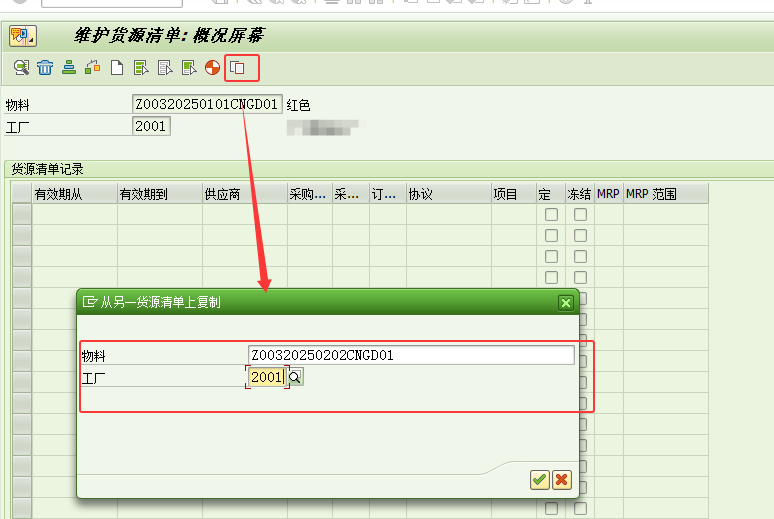Screen dimensions: 774x519
Task: Click the 物料 input field in copy dialog
Action: pos(410,355)
